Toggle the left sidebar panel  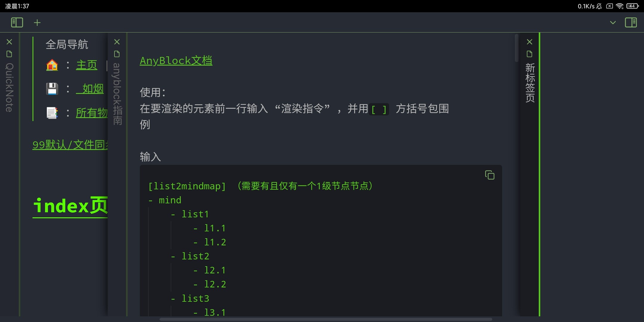click(x=17, y=23)
